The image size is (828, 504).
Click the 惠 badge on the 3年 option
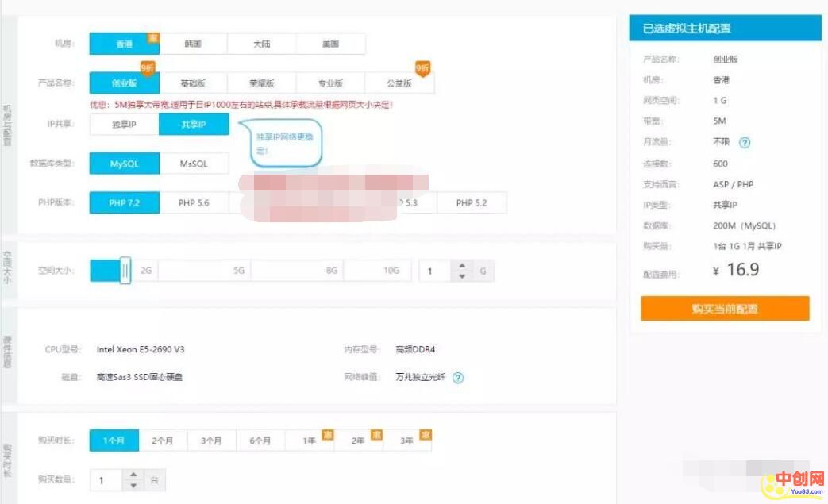426,434
